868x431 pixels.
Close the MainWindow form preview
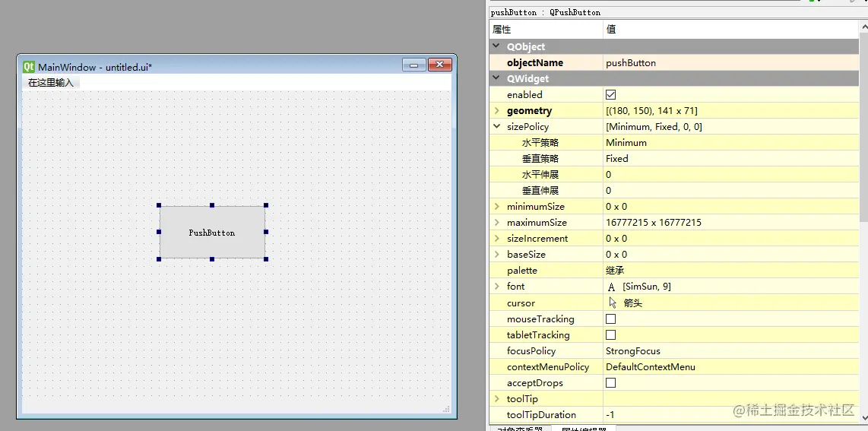point(440,65)
